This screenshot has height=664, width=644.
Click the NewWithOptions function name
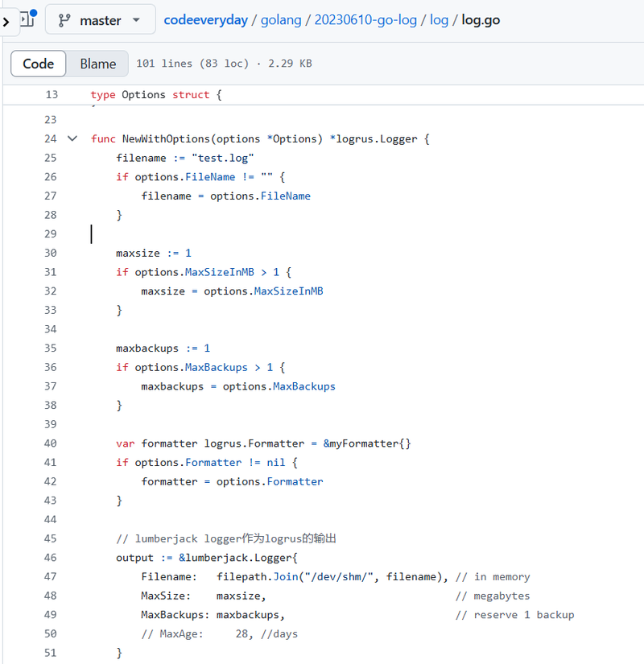click(166, 139)
